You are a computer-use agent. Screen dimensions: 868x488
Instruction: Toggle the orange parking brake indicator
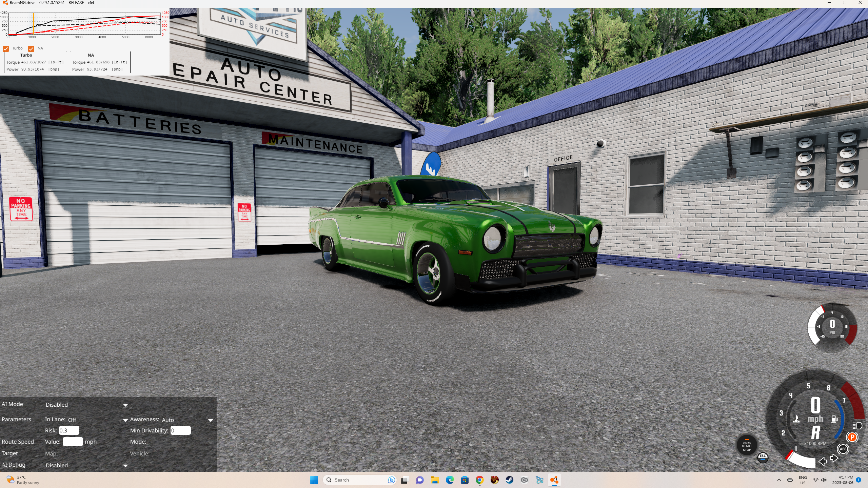852,437
